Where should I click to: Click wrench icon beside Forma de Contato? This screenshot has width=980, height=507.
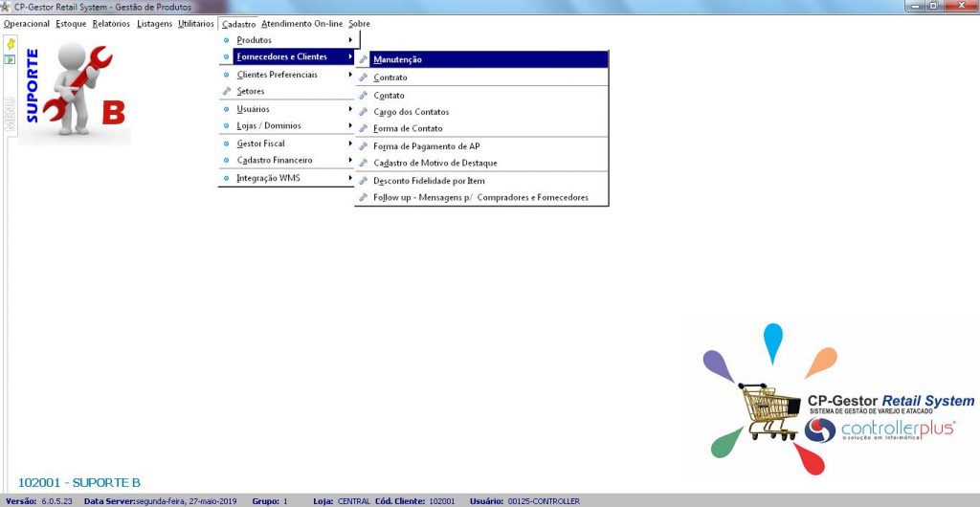coord(363,128)
